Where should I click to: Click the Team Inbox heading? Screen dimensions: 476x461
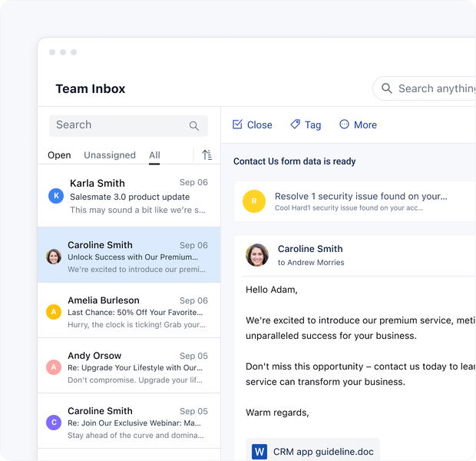point(90,88)
